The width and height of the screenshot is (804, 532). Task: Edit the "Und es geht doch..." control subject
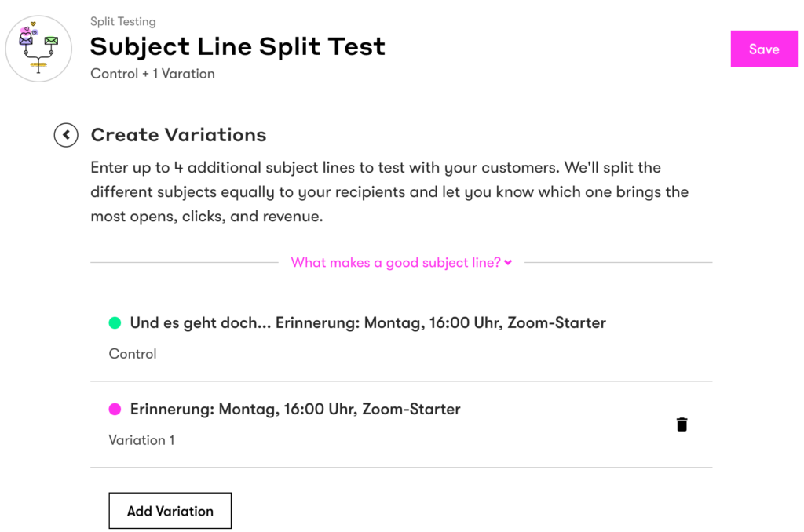[367, 322]
